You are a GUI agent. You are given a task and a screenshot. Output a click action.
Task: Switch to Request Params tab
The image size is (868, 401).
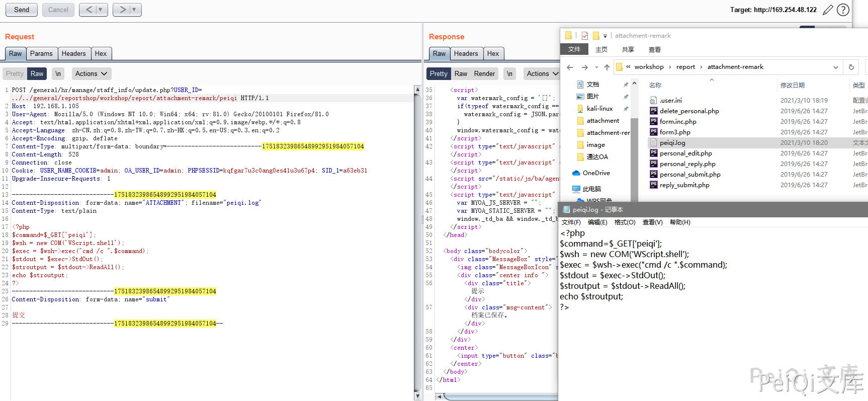[x=41, y=53]
